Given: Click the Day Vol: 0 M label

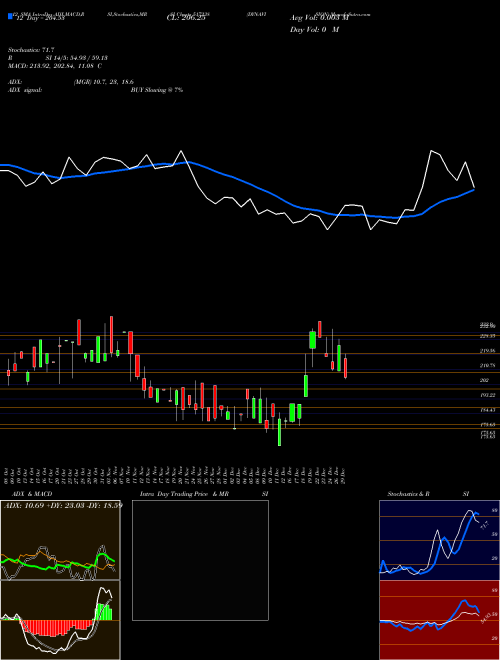Looking at the screenshot, I should click(314, 30).
